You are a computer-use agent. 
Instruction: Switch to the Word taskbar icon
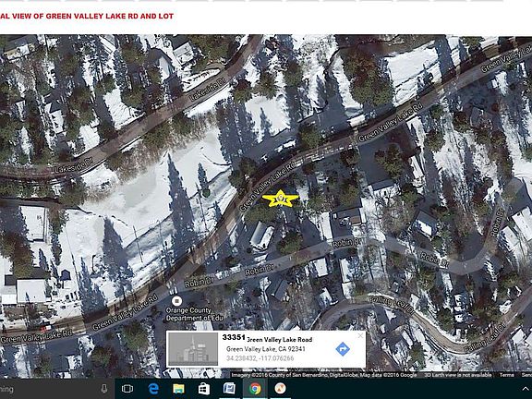229,389
